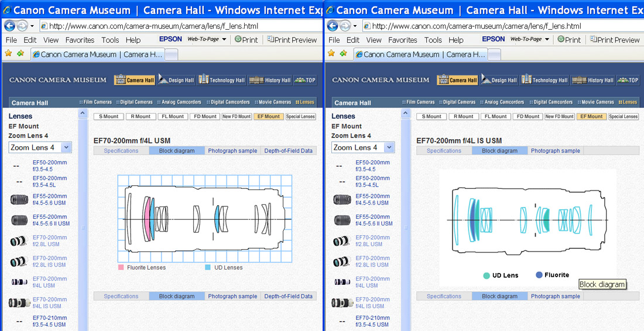Open the top Specifications tab in right window
This screenshot has width=644, height=331.
pyautogui.click(x=444, y=150)
